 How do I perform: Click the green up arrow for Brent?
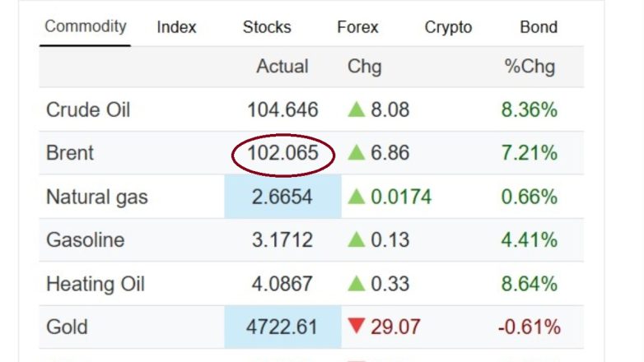[x=357, y=153]
